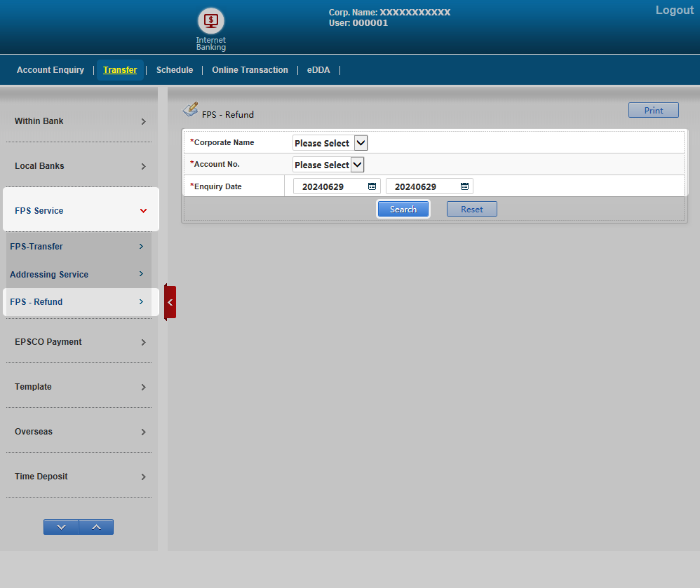Viewport: 700px width, 588px height.
Task: Click the Internet Banking logo icon
Action: [211, 22]
